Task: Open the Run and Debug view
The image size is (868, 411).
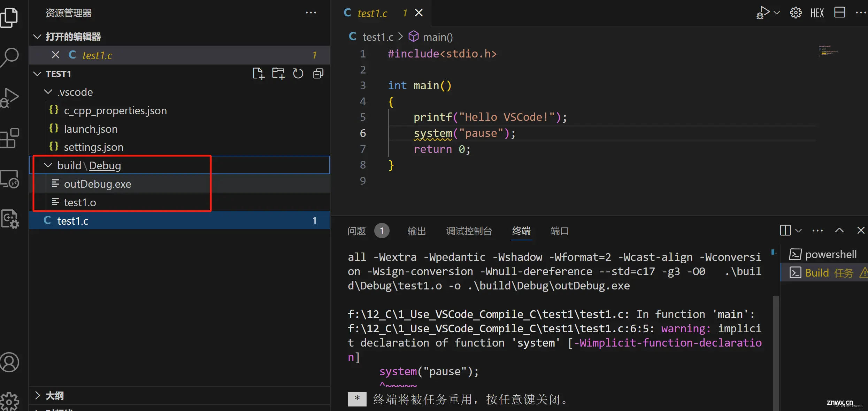Action: pyautogui.click(x=10, y=98)
